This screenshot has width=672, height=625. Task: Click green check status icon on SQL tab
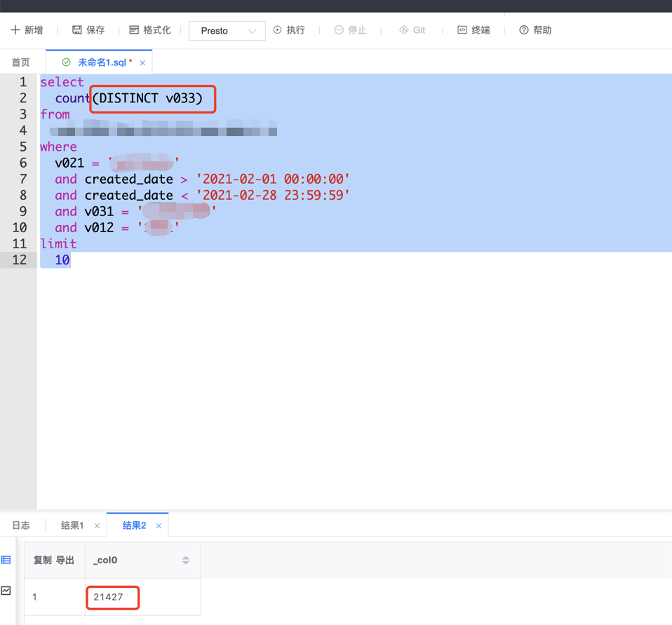[67, 62]
